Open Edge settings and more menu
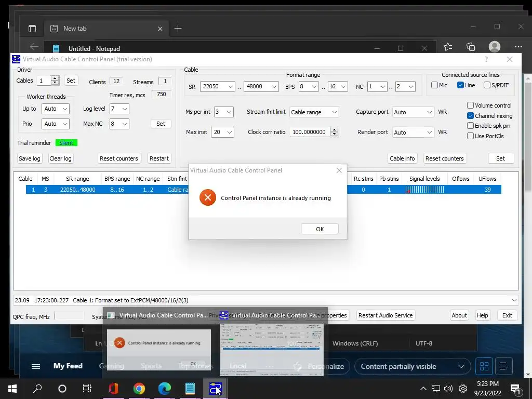The width and height of the screenshot is (532, 399). coord(518,47)
